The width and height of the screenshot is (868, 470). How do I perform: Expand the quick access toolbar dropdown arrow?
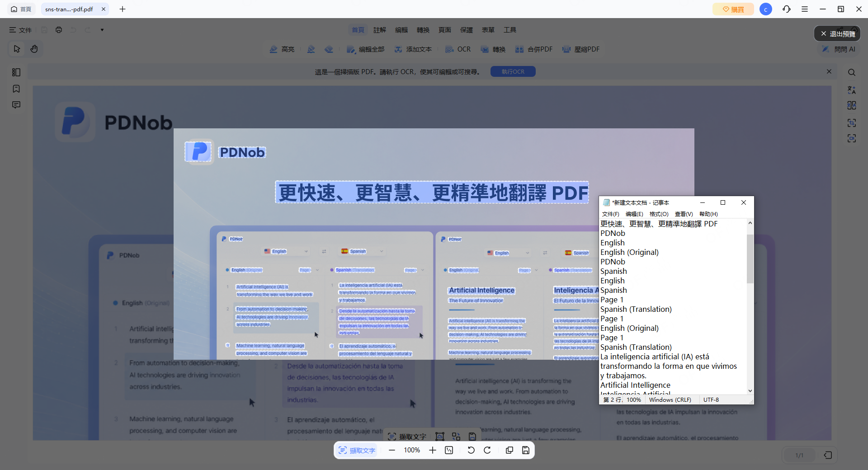click(x=102, y=30)
